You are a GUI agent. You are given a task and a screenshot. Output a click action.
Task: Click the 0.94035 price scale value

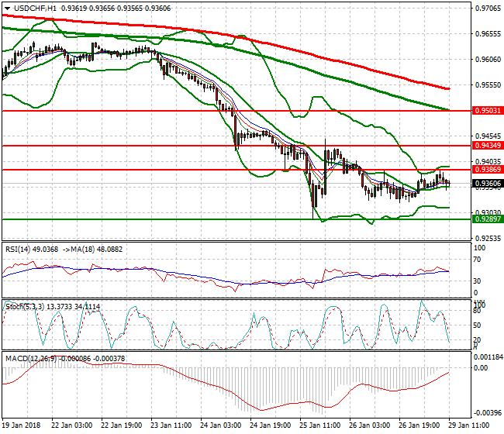point(488,161)
